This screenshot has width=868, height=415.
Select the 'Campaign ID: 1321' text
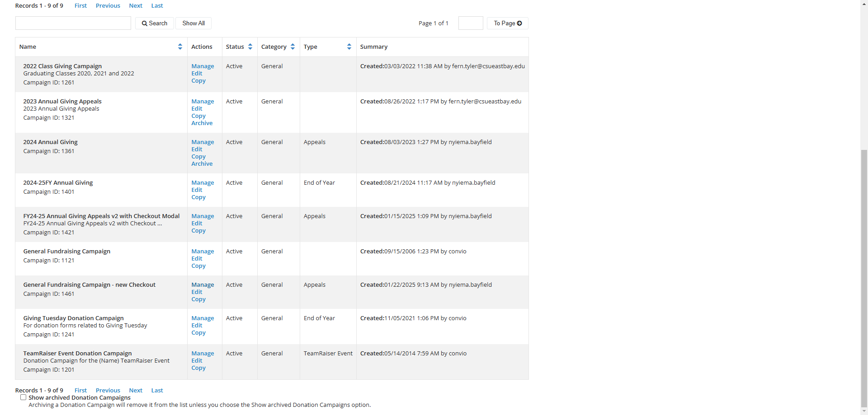(49, 117)
